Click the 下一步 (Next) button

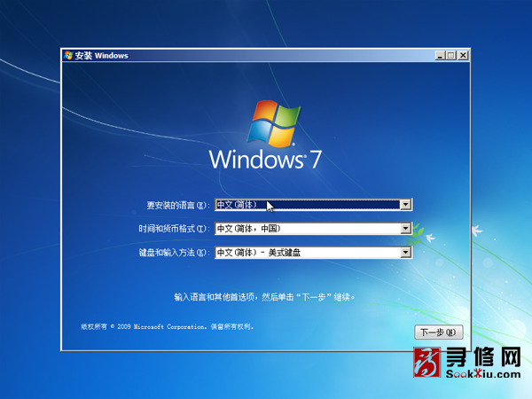point(439,332)
